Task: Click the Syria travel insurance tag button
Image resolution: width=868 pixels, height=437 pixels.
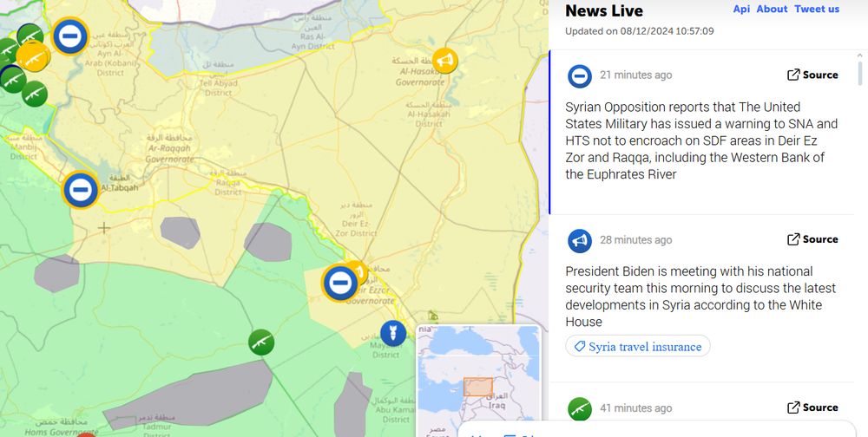Action: click(638, 346)
